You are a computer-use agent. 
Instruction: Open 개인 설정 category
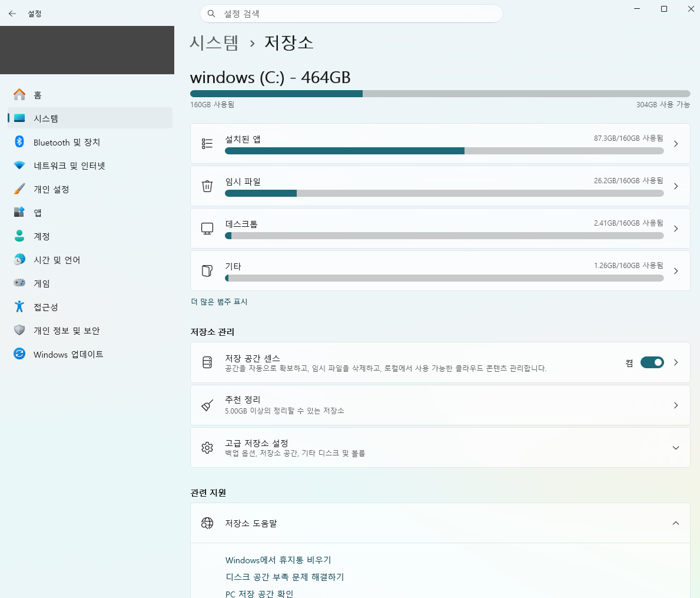click(x=90, y=189)
